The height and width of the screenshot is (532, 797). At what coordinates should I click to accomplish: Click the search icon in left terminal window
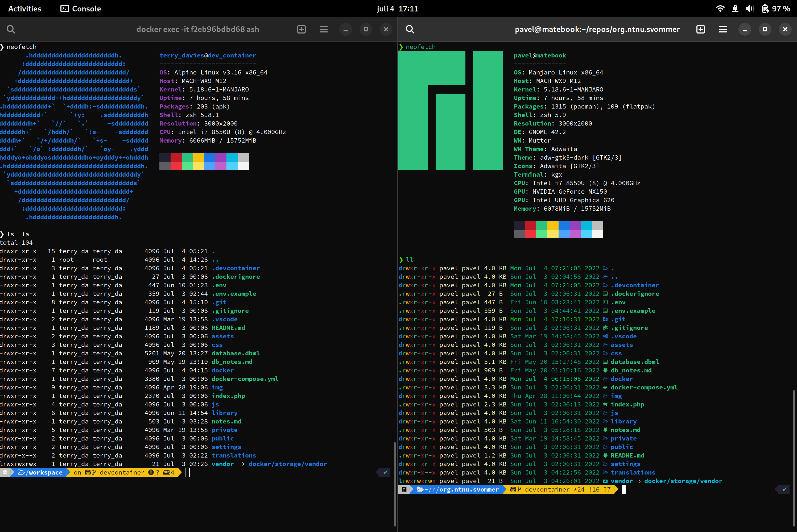(x=11, y=29)
